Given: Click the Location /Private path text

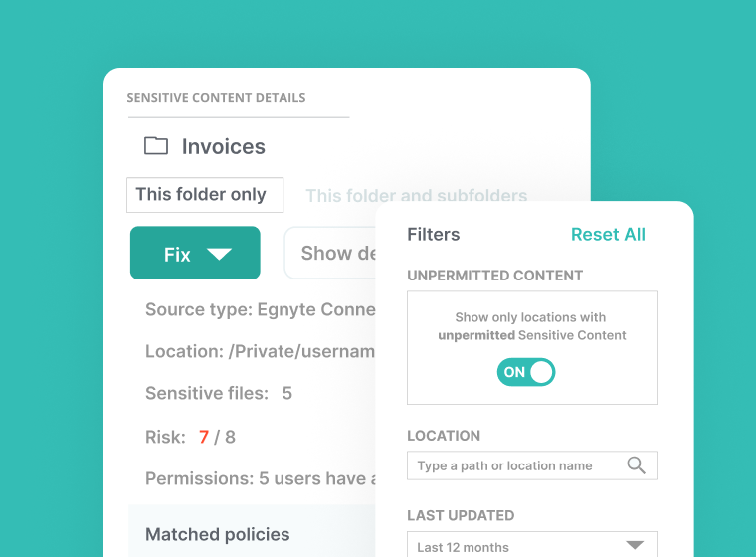Looking at the screenshot, I should click(261, 351).
